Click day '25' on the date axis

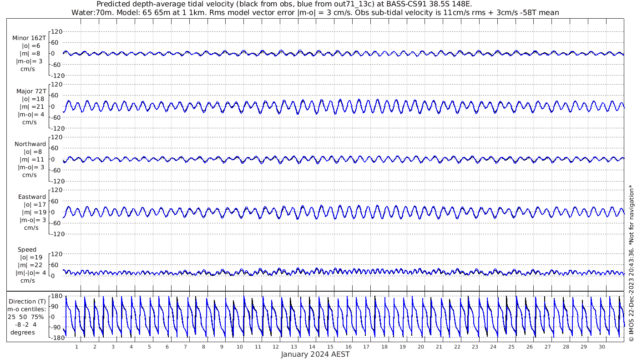pyautogui.click(x=511, y=347)
